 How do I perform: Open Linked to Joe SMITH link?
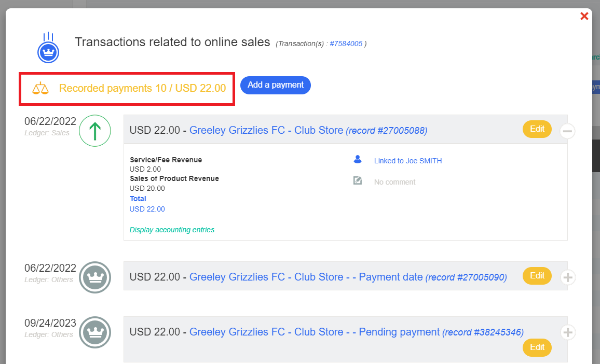click(408, 161)
